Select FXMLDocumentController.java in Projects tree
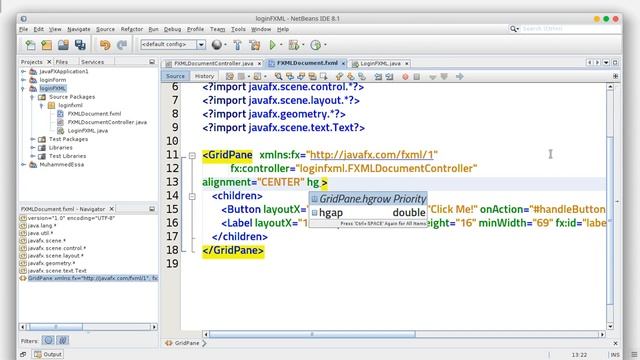Image resolution: width=640 pixels, height=360 pixels. click(x=107, y=122)
